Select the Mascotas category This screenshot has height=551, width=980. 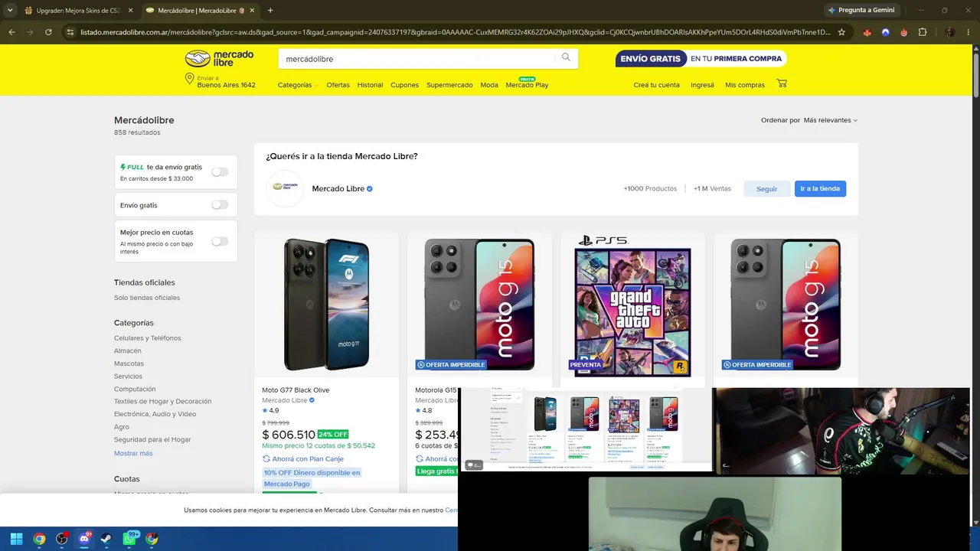(x=129, y=364)
